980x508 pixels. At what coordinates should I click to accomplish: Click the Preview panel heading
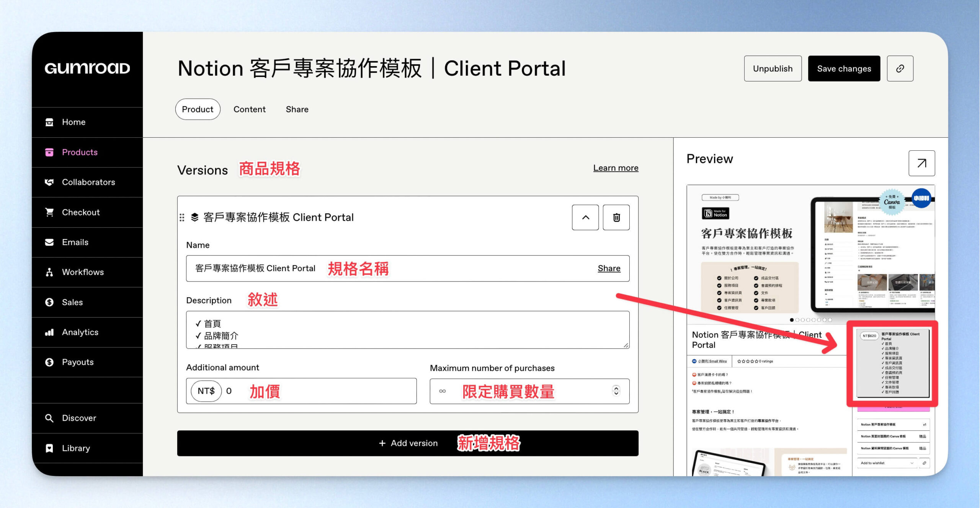(x=710, y=159)
